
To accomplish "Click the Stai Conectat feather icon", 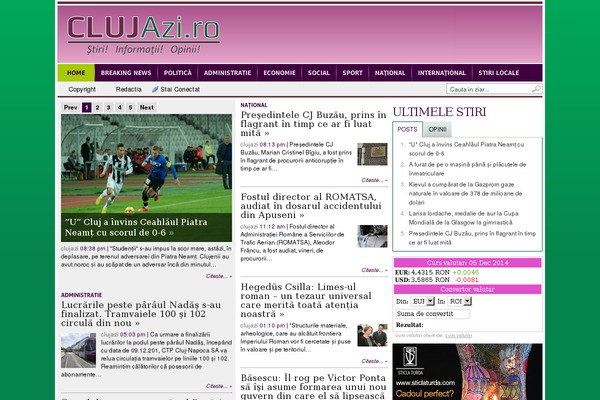I will [155, 89].
